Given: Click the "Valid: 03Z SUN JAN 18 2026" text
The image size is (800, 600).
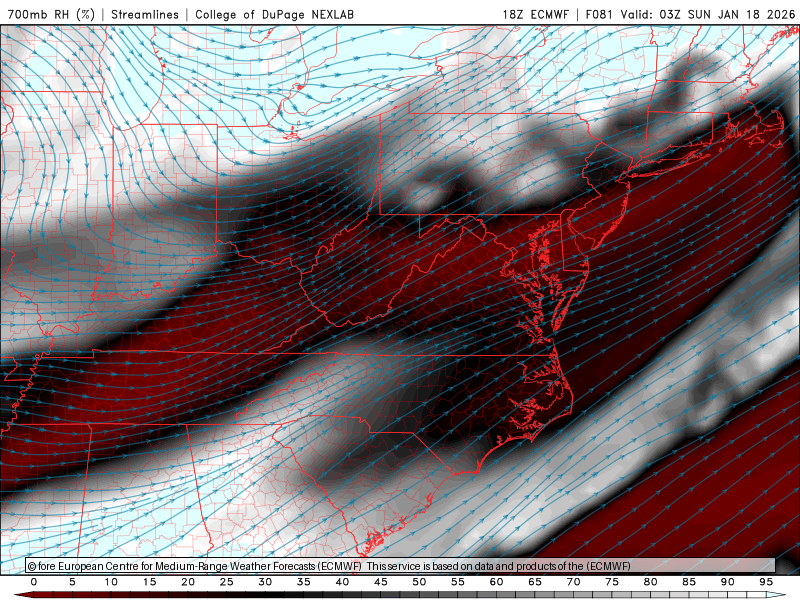Looking at the screenshot, I should point(708,14).
